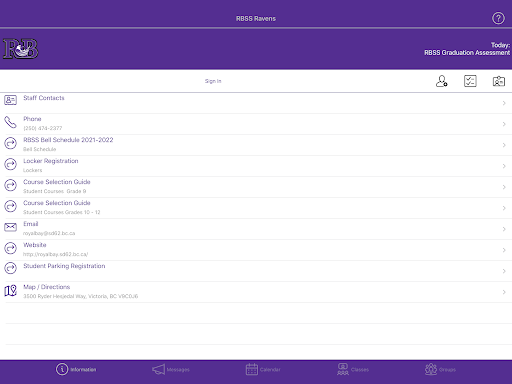The image size is (512, 384).
Task: Click the Email envelope icon
Action: [10, 227]
